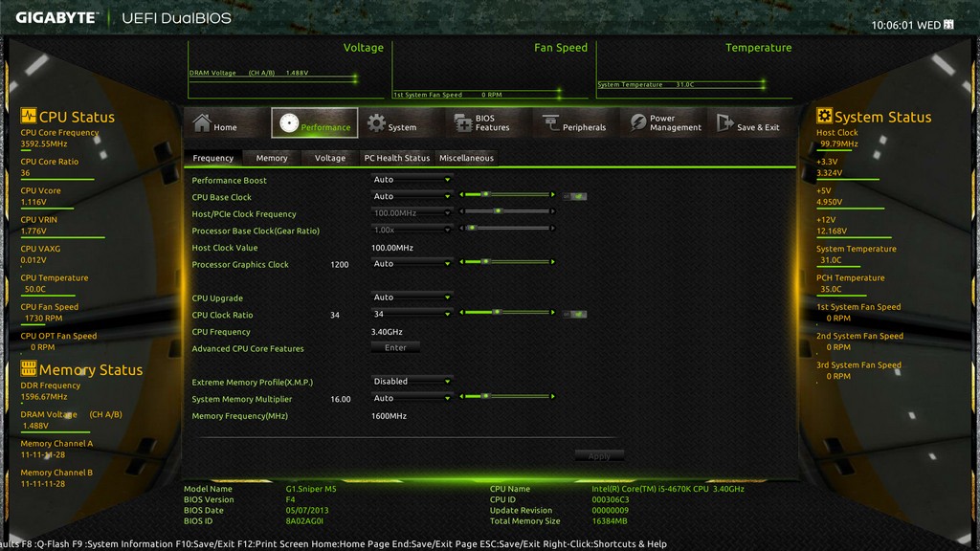Screen dimensions: 980x551
Task: Click the Model Name G1.Sniper M5
Action: point(311,489)
